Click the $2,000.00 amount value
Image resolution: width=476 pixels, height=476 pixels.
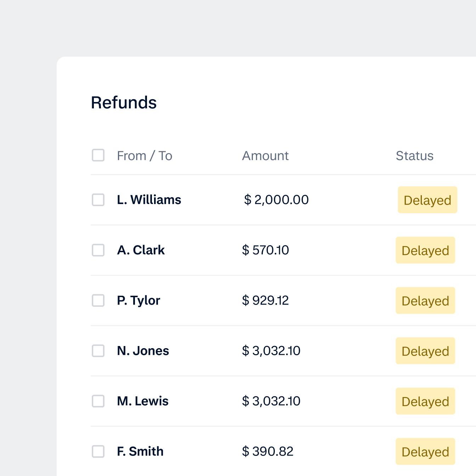(x=275, y=200)
